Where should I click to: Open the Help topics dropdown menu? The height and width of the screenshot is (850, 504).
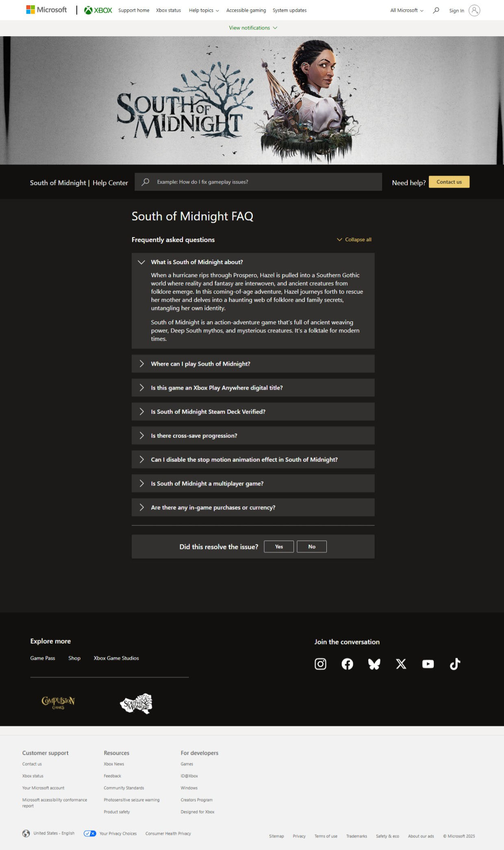point(204,11)
